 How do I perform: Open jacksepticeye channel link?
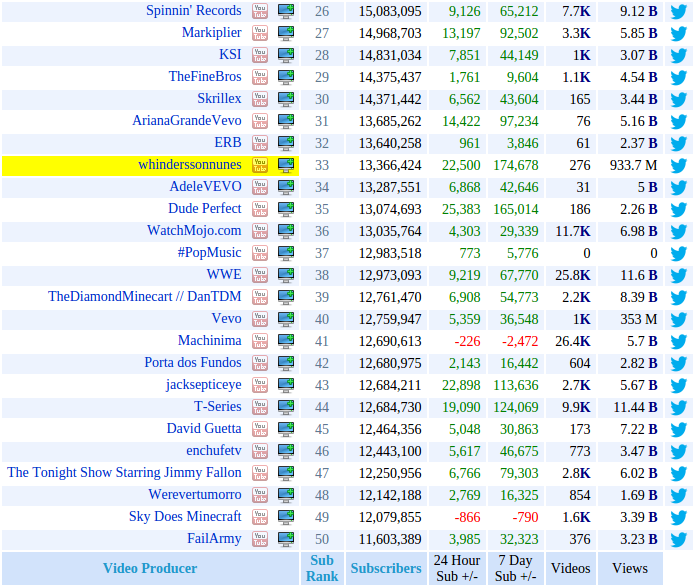[204, 385]
